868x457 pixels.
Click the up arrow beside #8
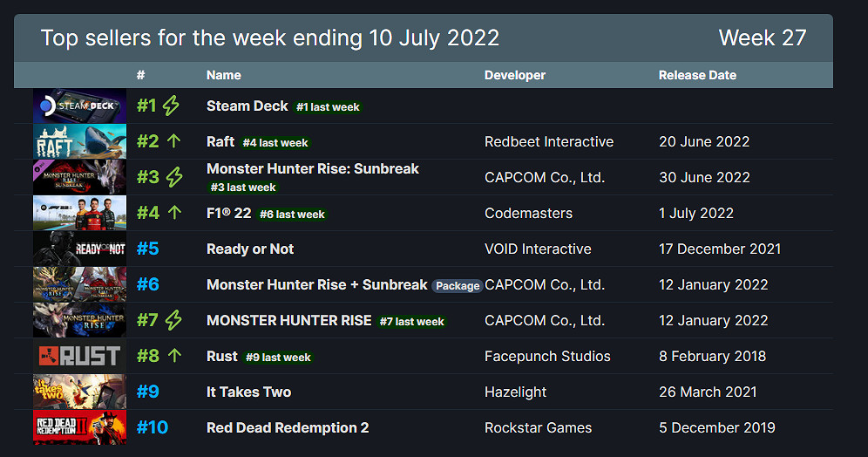[173, 356]
